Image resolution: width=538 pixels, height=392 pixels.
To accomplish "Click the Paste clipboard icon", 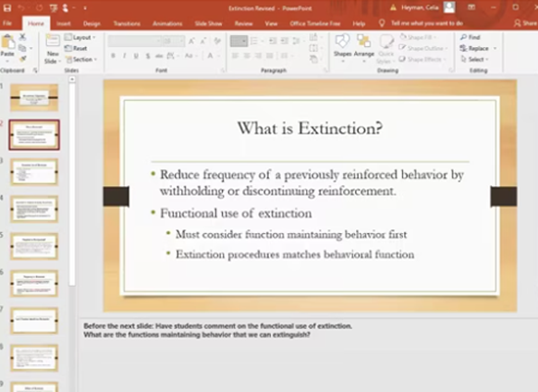I will click(8, 42).
